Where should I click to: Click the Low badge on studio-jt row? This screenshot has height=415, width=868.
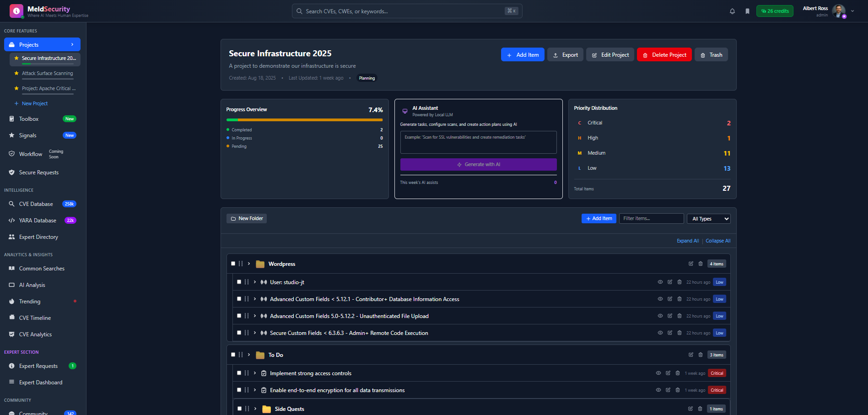click(x=719, y=282)
